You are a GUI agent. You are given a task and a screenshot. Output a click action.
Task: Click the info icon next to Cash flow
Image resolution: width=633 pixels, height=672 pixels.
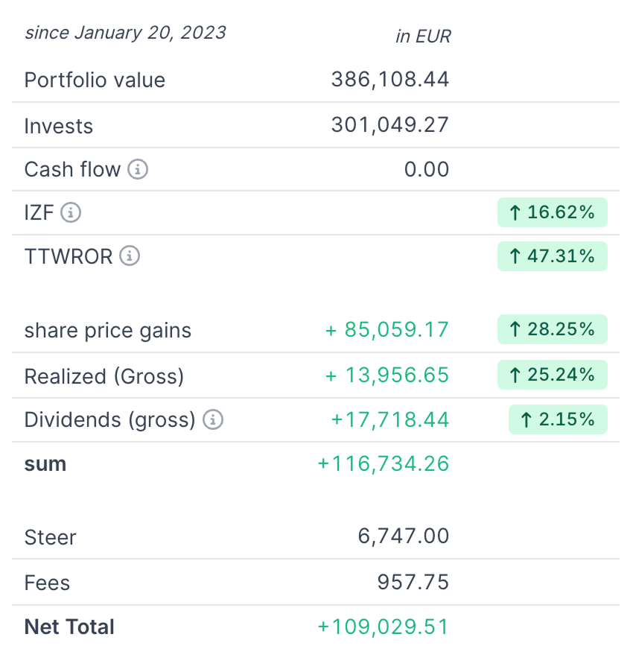(138, 170)
